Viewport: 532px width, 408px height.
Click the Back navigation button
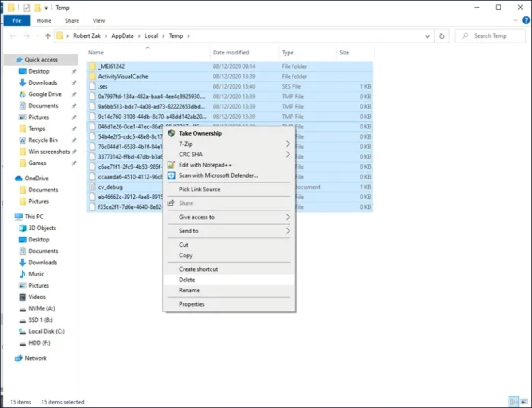[13, 36]
